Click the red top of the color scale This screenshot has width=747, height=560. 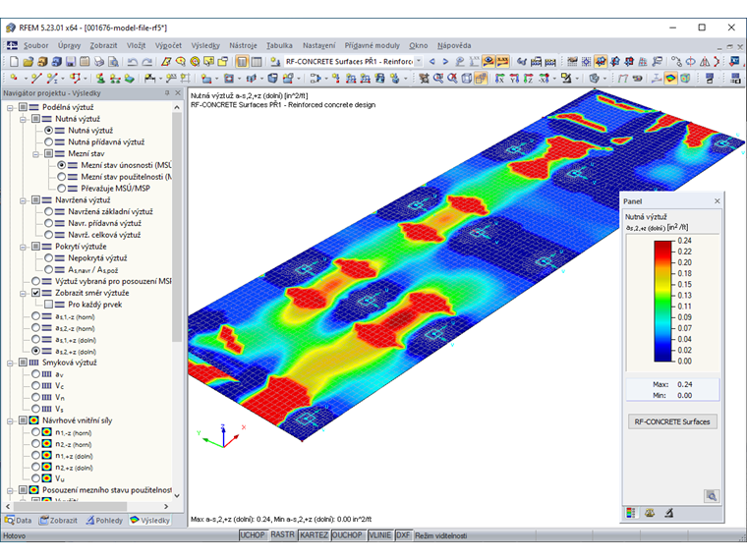click(662, 245)
